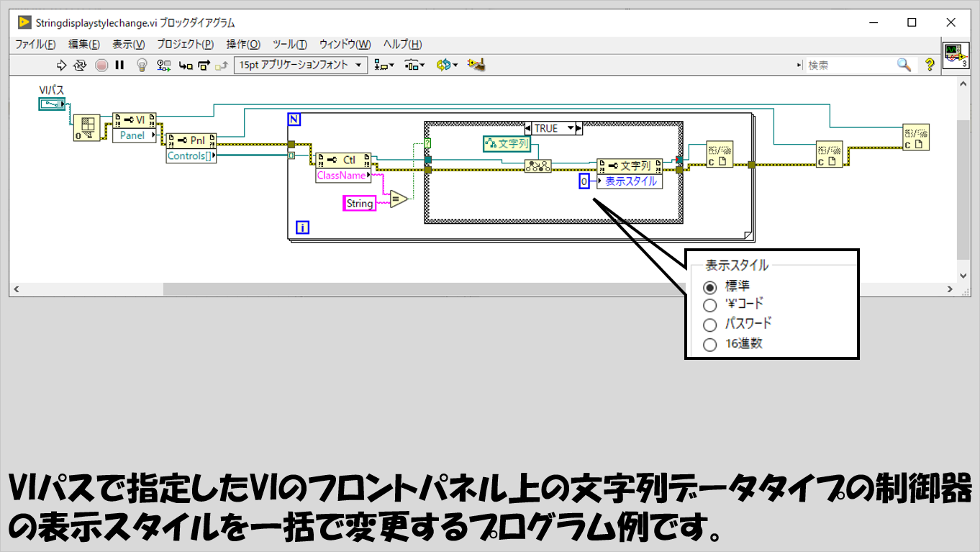Screen dimensions: 980x552
Task: Click the Retain Wire Values icon
Action: coord(164,65)
